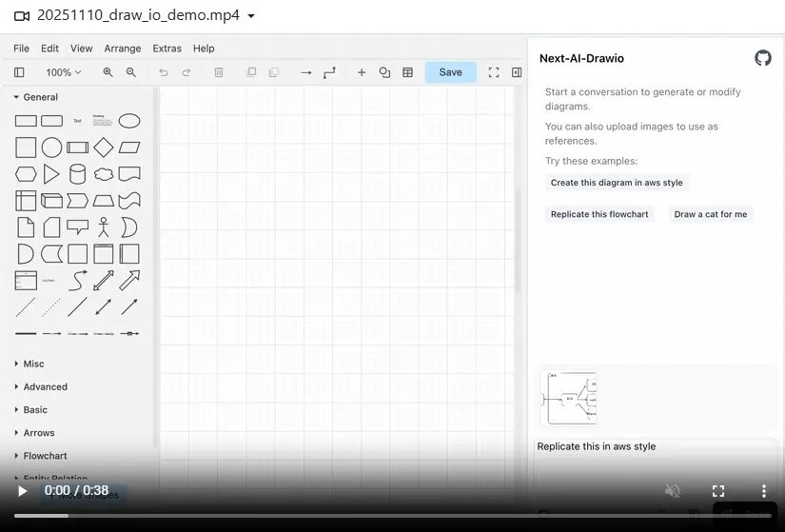This screenshot has width=785, height=532.
Task: Select the callout speech bubble shape
Action: coord(78,227)
